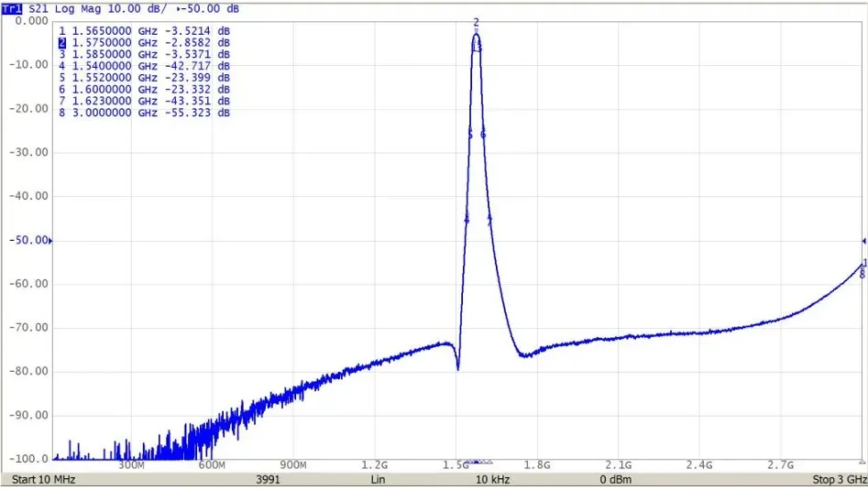Click the left reference level arrow at -50.00

pos(51,241)
